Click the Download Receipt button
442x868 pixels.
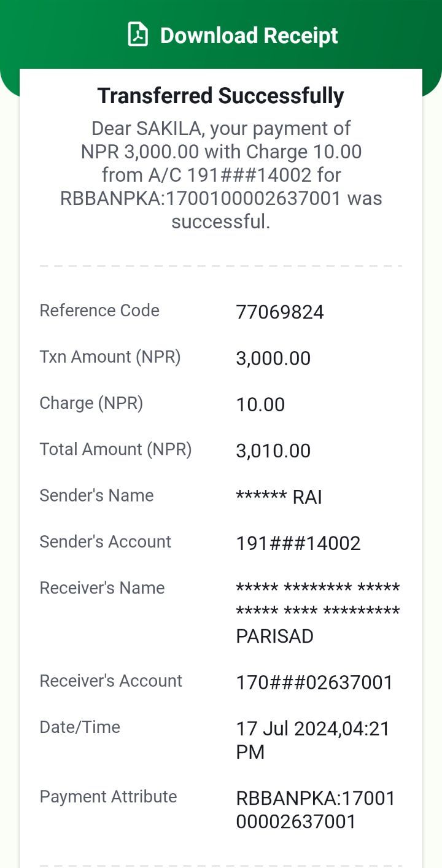[233, 35]
